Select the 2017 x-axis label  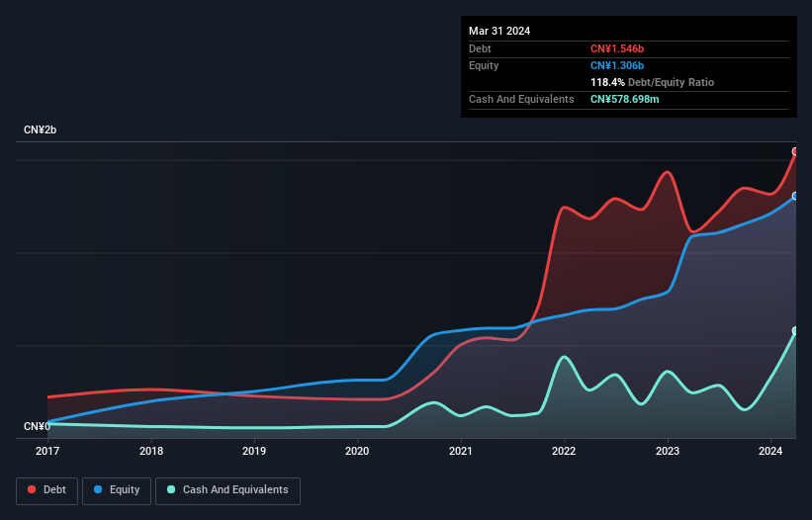click(x=47, y=451)
